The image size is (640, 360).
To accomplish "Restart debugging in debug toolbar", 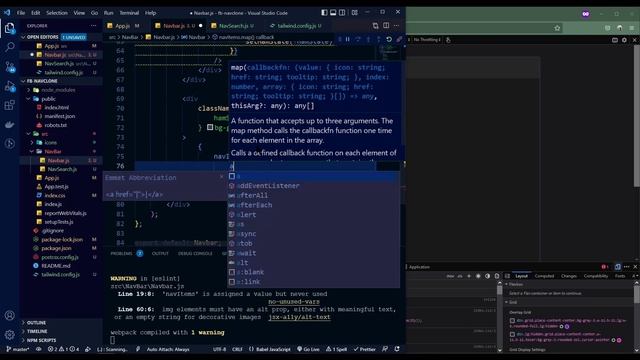I will (x=389, y=39).
